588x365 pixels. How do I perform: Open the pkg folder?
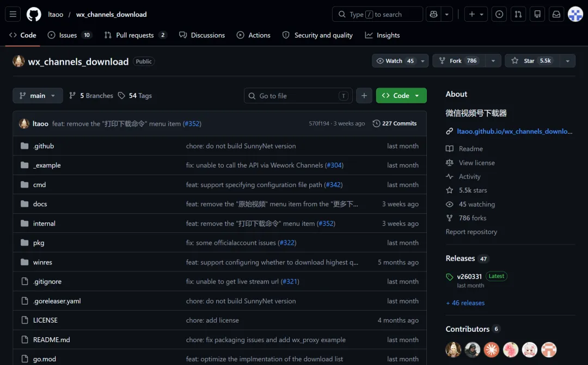39,243
